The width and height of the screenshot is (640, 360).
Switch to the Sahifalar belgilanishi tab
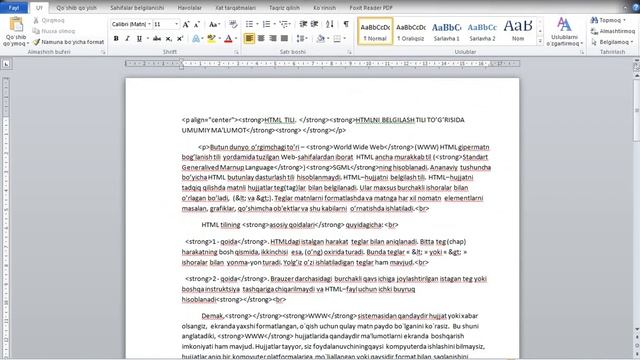[137, 8]
